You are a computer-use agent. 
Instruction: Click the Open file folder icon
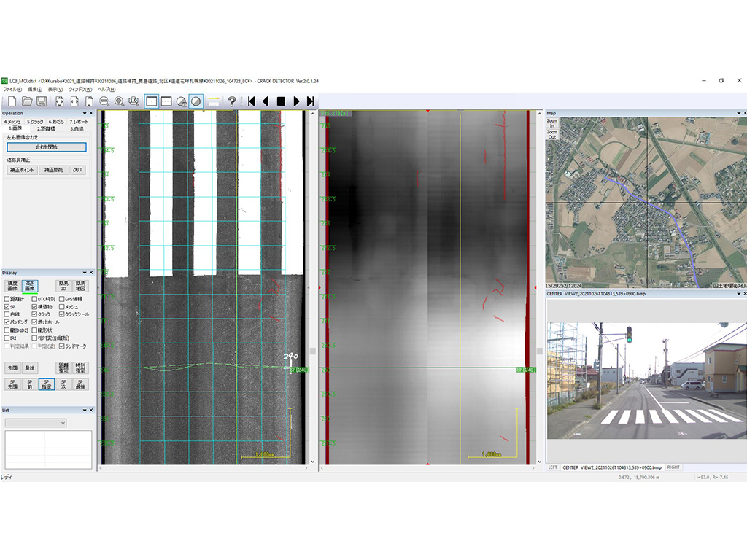(26, 101)
